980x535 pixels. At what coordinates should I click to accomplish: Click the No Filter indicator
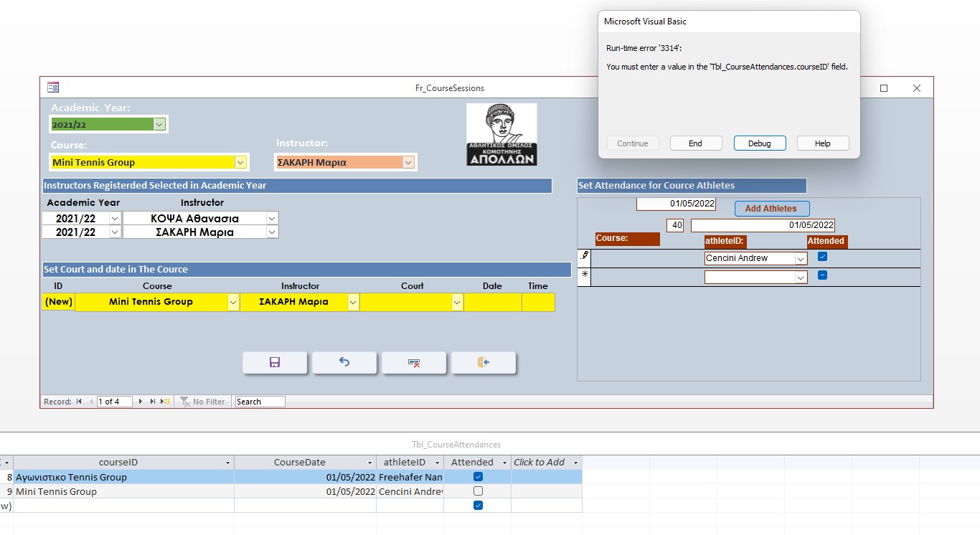click(202, 402)
